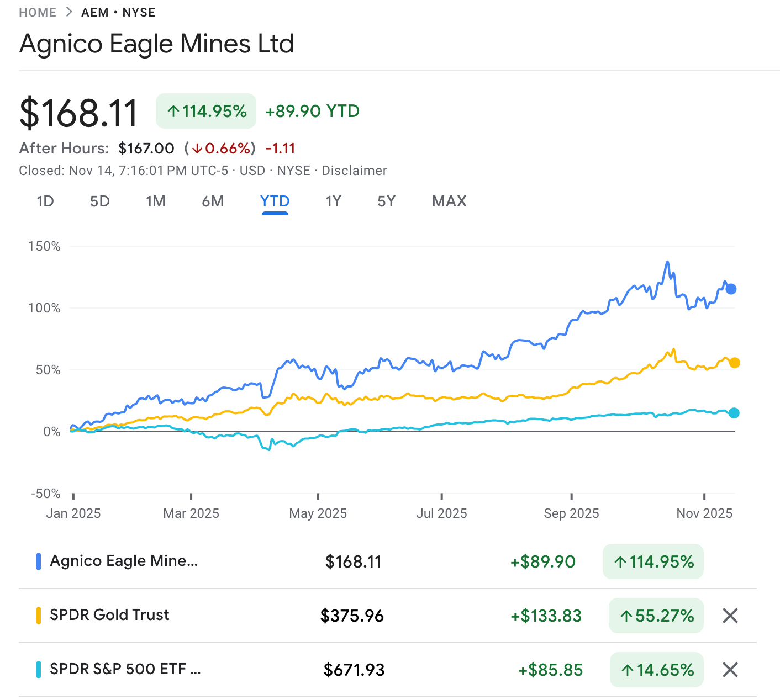Viewport: 780px width, 700px height.
Task: Switch chart to the 6M range
Action: [x=213, y=201]
